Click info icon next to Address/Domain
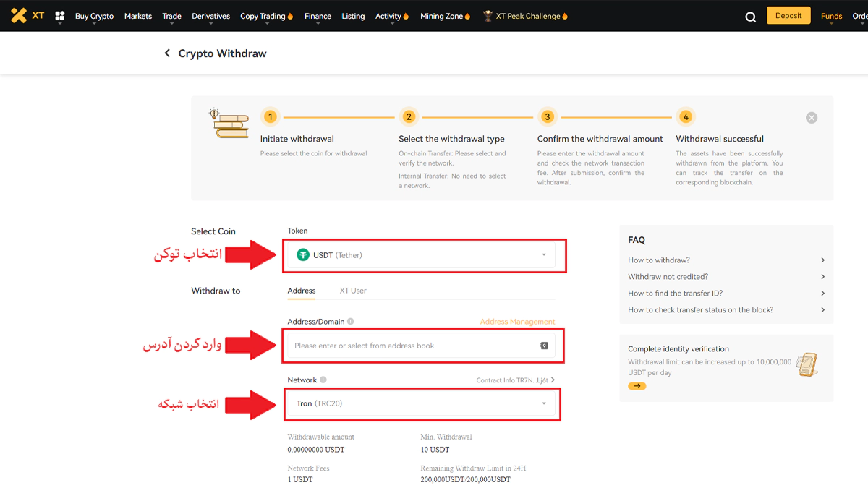The height and width of the screenshot is (488, 868). click(351, 322)
